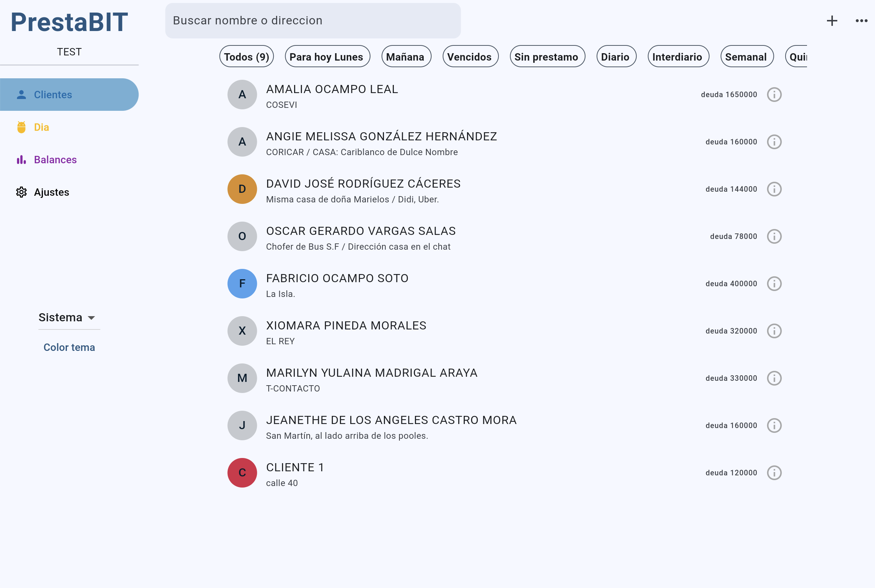
Task: Toggle the Vencidos filter chip
Action: (470, 57)
